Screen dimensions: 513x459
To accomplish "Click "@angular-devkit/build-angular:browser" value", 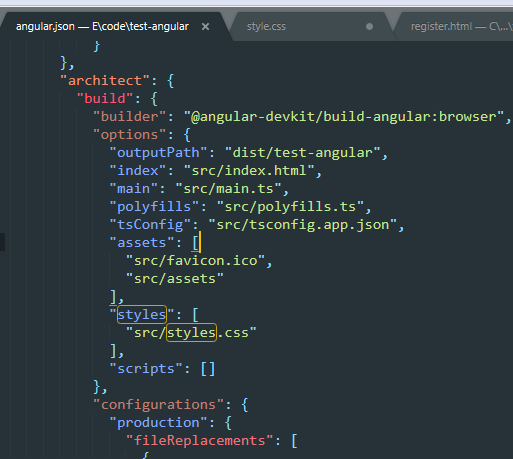I will 344,117.
